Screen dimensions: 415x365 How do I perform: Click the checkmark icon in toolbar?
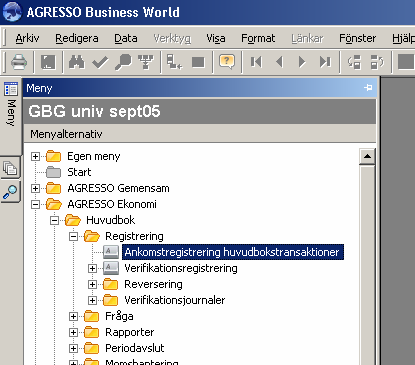[100, 62]
